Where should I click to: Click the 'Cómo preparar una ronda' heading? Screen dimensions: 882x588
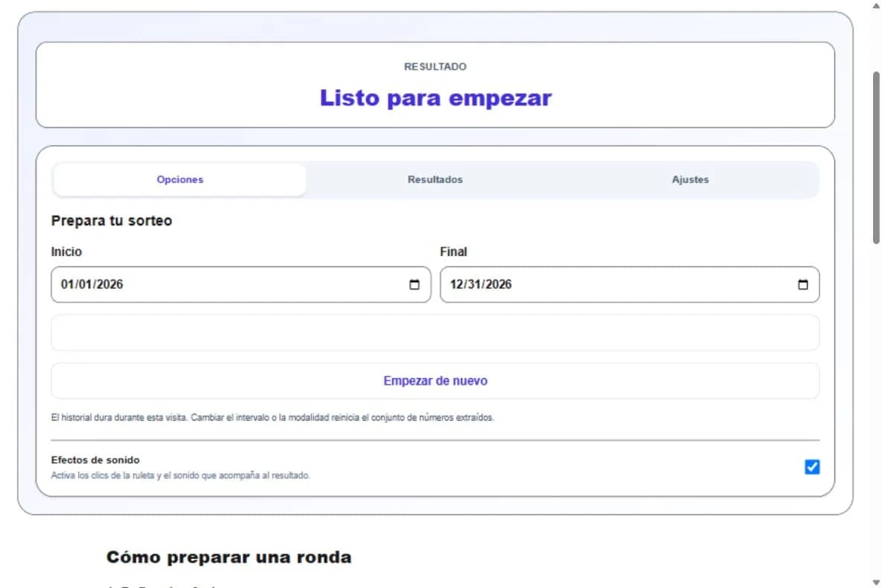(229, 557)
